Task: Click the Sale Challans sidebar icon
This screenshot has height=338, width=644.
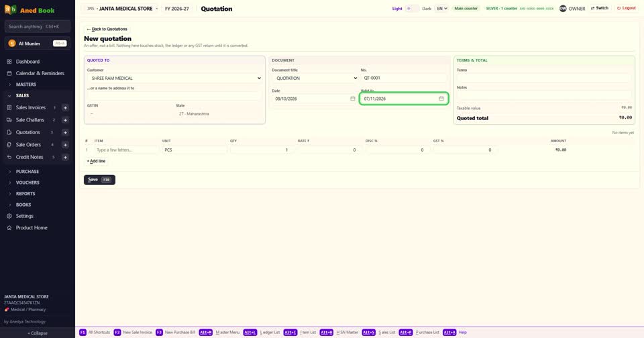Action: coord(9,120)
